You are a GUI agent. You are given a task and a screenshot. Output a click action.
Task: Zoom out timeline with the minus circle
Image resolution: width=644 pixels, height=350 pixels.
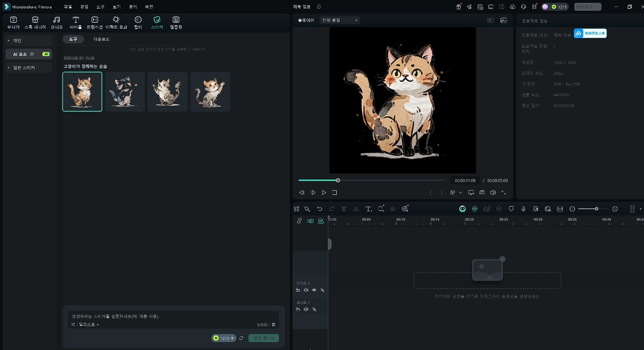pos(573,209)
